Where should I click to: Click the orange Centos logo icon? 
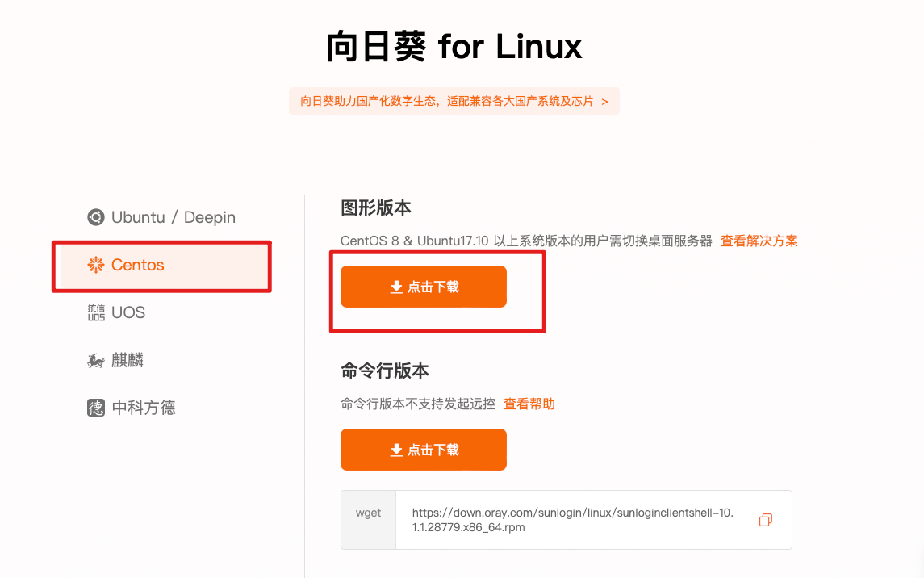pyautogui.click(x=96, y=265)
